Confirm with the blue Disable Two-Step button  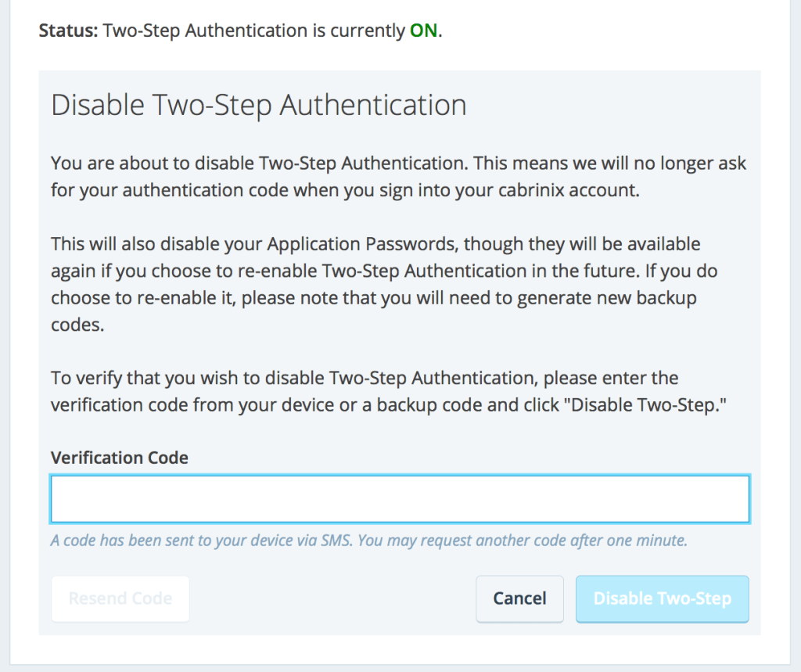pyautogui.click(x=662, y=598)
